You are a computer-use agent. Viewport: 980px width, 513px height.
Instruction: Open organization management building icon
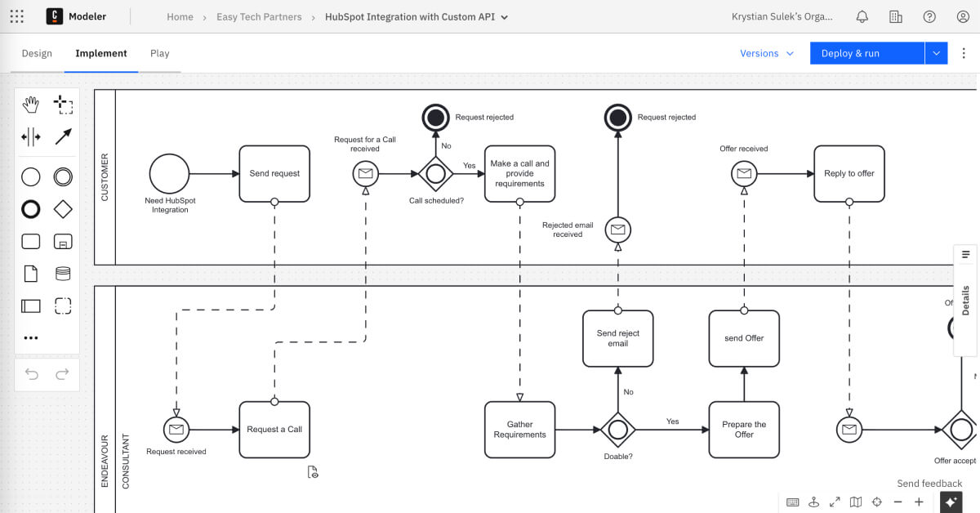(x=896, y=16)
